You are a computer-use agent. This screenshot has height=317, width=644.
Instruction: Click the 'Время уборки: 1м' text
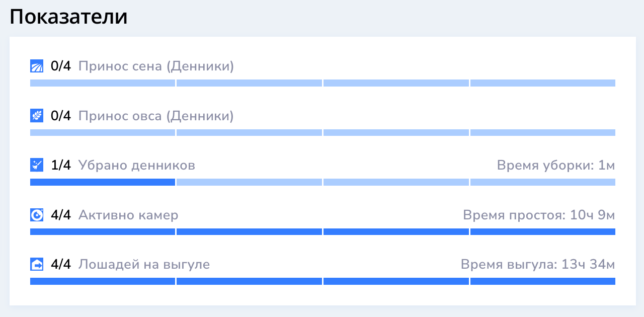pyautogui.click(x=556, y=165)
